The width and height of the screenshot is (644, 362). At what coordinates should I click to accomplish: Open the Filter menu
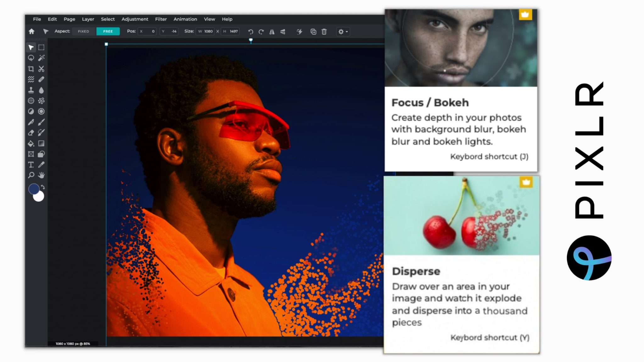[x=161, y=19]
